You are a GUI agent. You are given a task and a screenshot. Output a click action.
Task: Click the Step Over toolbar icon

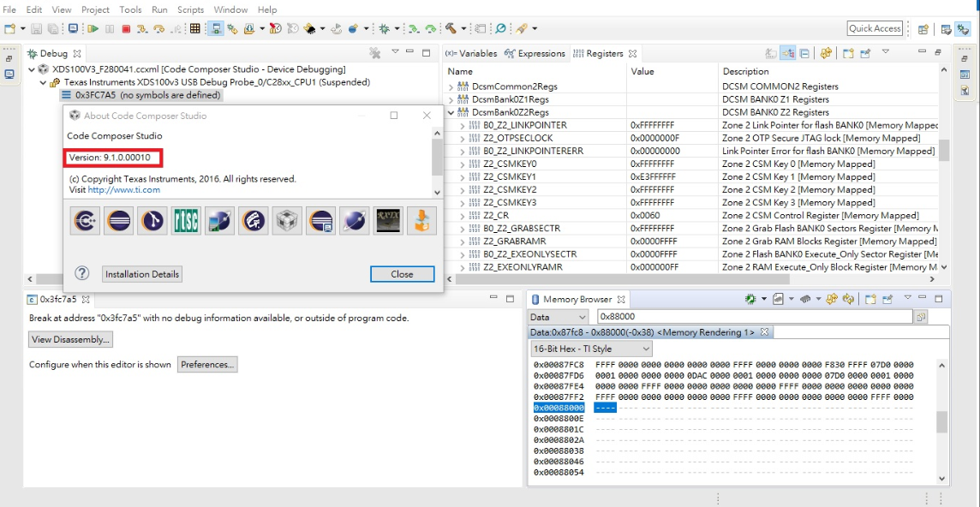point(158,29)
